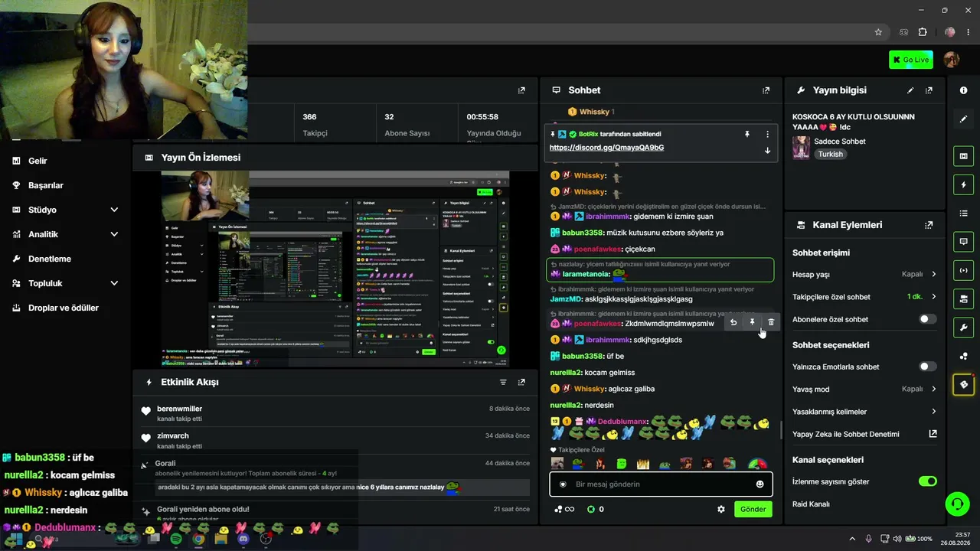Open Yapay Zeka ile Sohbet Denetimi link
Image resolution: width=980 pixels, height=551 pixels.
[865, 434]
